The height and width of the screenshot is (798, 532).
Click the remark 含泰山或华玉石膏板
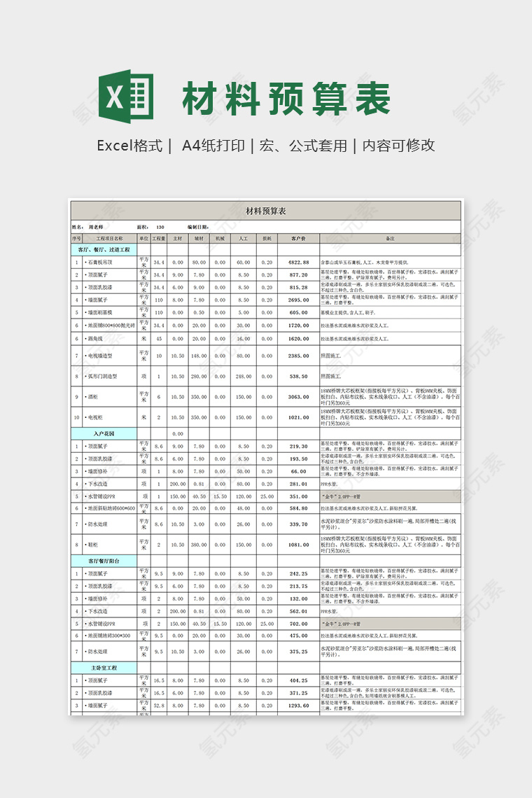click(365, 262)
